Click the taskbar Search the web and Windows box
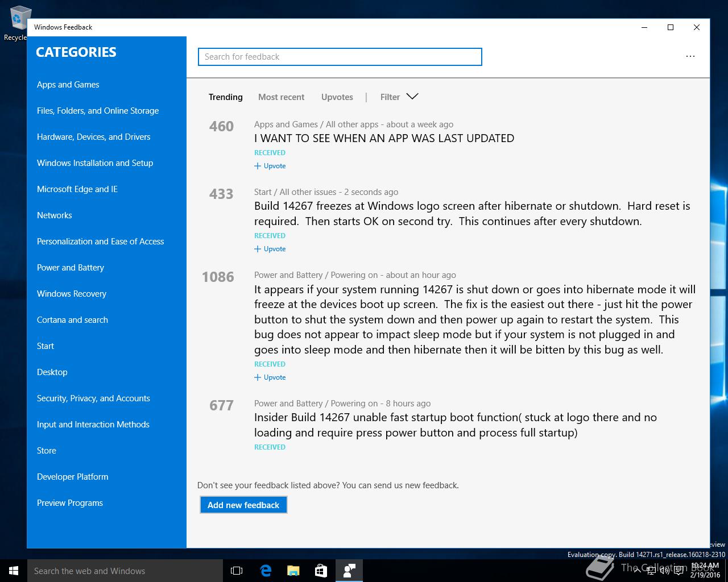This screenshot has width=728, height=582. (x=125, y=571)
